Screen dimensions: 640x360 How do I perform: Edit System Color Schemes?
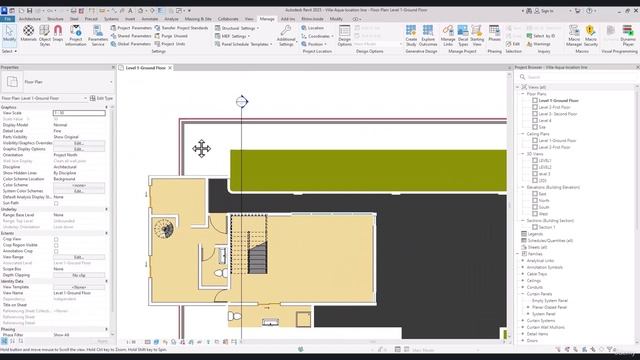click(79, 191)
